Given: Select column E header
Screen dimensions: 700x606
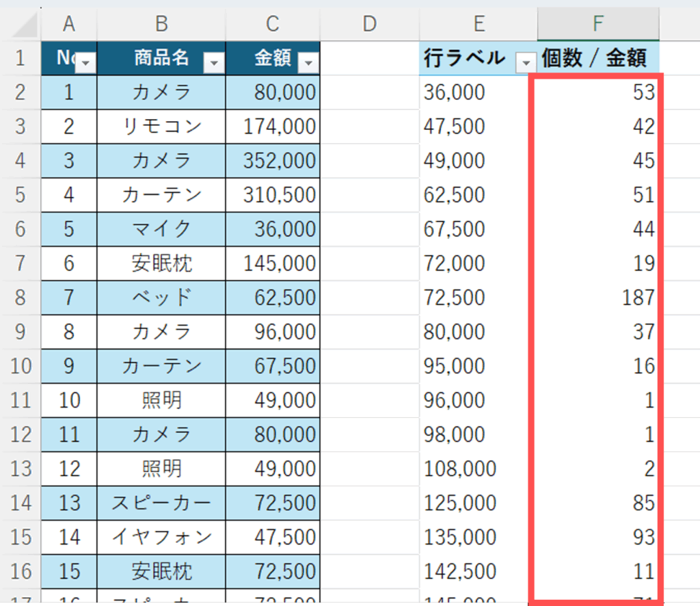Looking at the screenshot, I should tap(479, 24).
